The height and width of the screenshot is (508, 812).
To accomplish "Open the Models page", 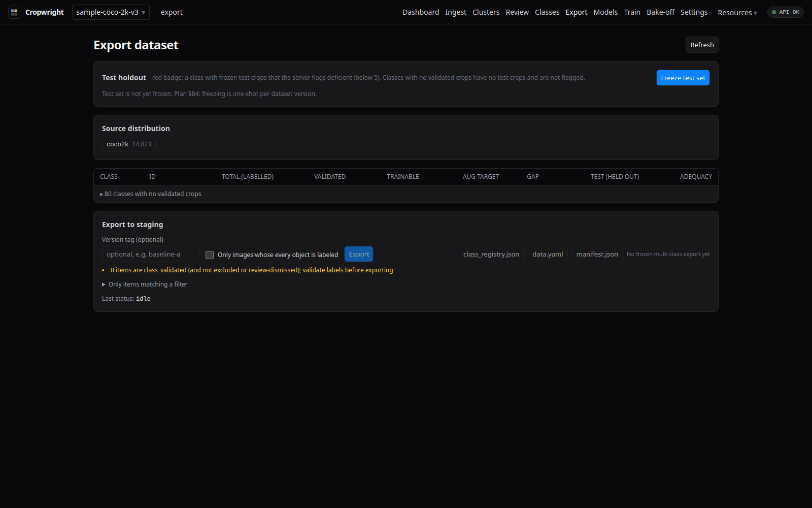I will click(605, 12).
